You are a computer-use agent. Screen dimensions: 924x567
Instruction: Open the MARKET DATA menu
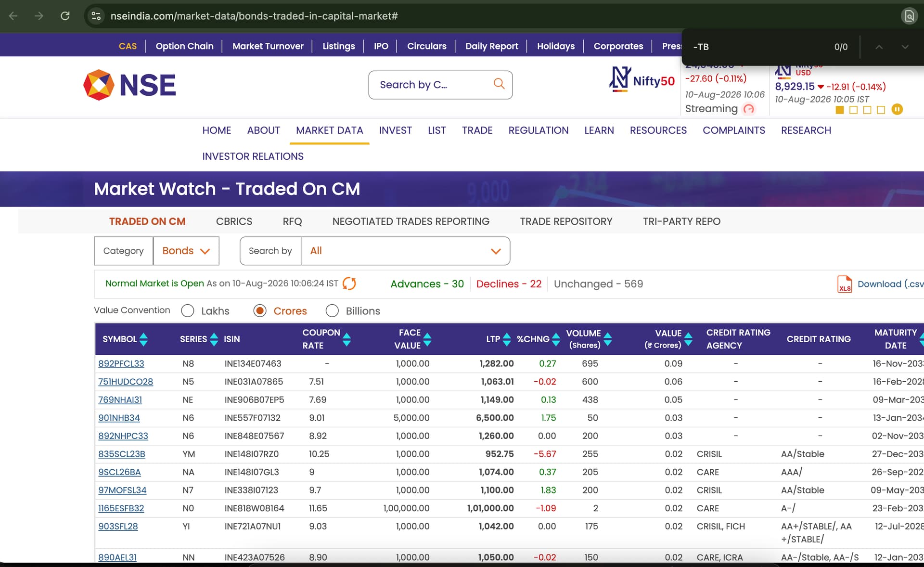coord(329,130)
